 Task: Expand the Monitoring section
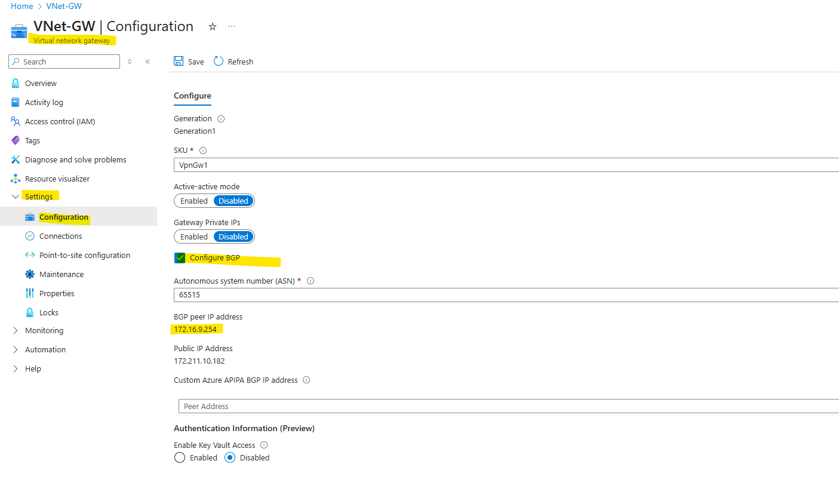click(16, 330)
